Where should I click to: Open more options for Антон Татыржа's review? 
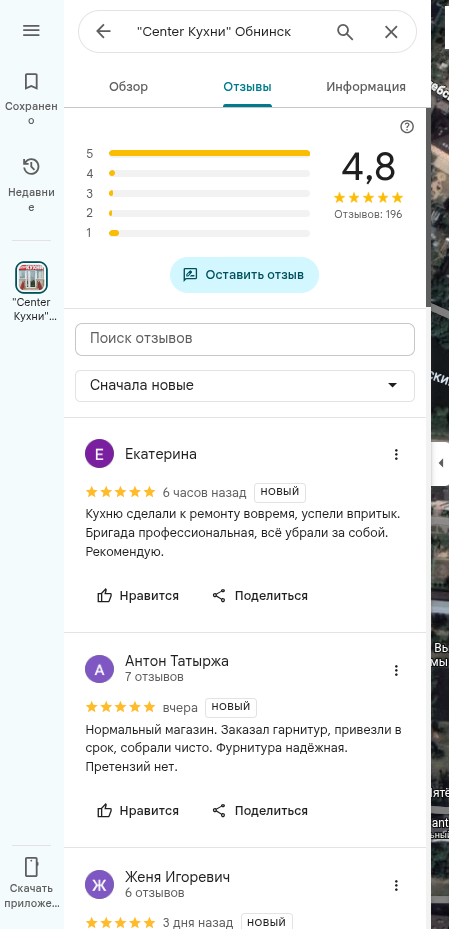coord(396,670)
